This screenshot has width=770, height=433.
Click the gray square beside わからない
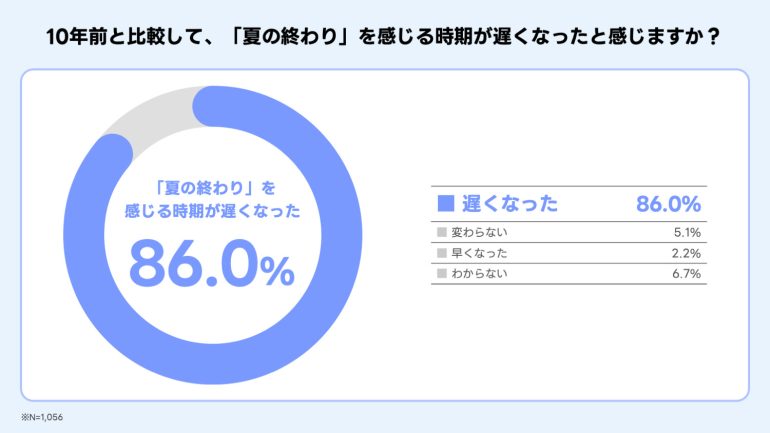click(442, 273)
